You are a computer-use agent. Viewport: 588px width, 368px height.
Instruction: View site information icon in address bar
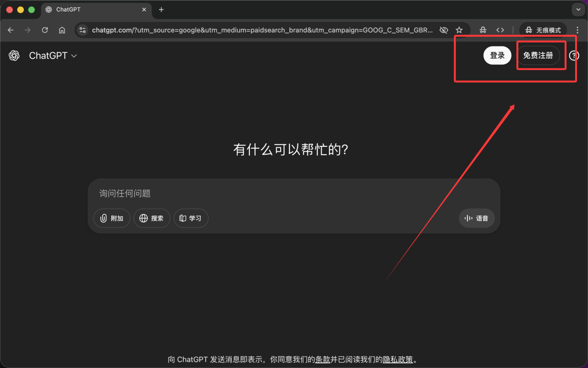point(83,30)
